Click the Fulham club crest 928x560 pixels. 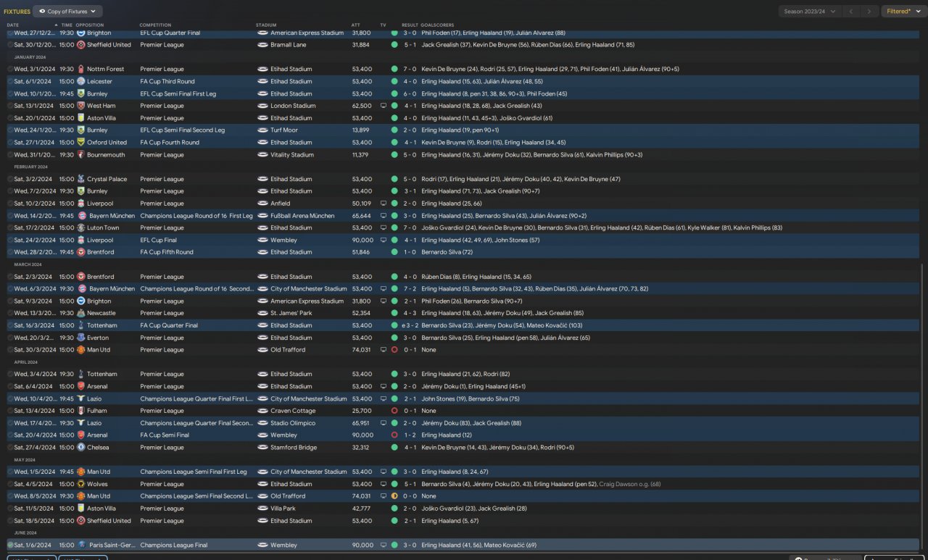[x=81, y=411]
